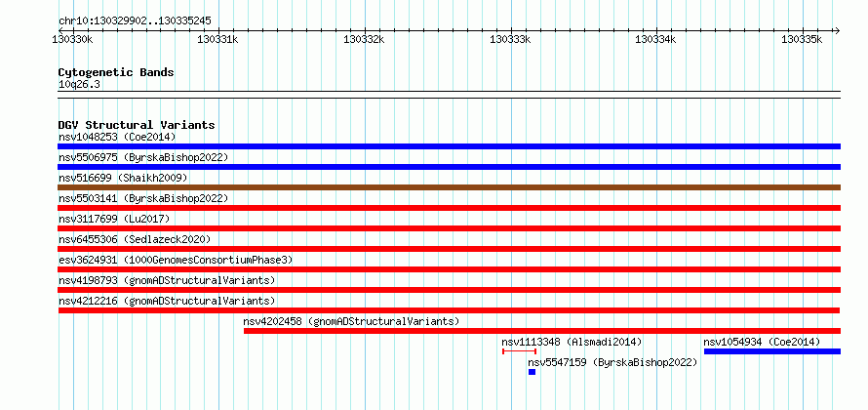868x410 pixels.
Task: Select the 10q26.3 band label
Action: 79,85
